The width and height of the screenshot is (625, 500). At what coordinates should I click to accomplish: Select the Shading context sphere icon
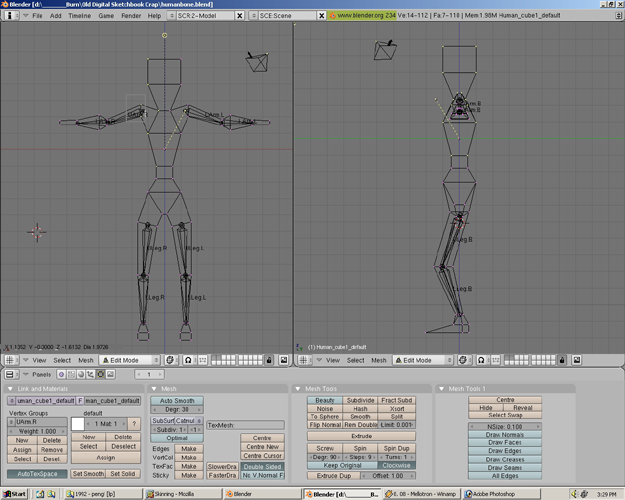(81, 374)
